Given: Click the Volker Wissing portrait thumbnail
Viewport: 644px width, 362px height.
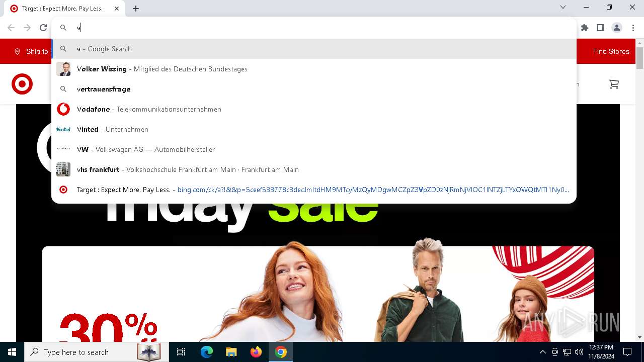Looking at the screenshot, I should (x=63, y=69).
